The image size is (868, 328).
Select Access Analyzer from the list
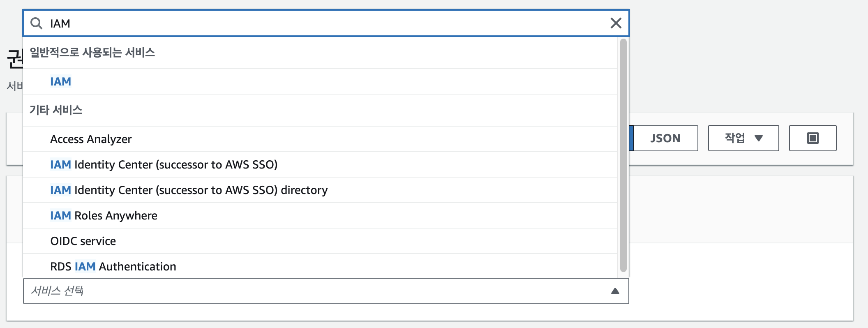click(x=91, y=139)
